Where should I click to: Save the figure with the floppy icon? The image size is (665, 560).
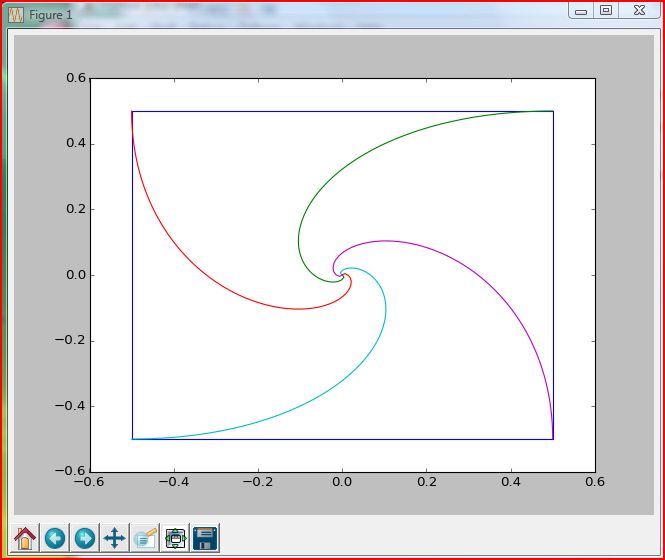[x=205, y=538]
